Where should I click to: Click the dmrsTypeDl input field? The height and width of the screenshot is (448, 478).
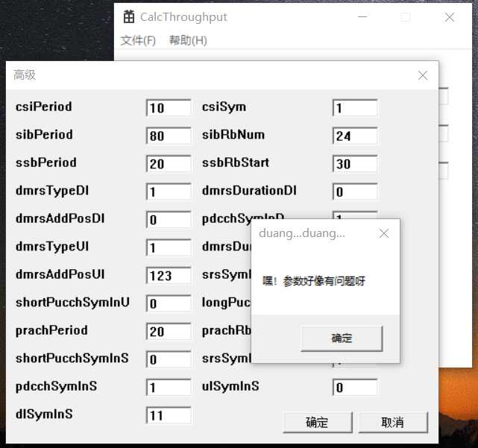pyautogui.click(x=169, y=192)
